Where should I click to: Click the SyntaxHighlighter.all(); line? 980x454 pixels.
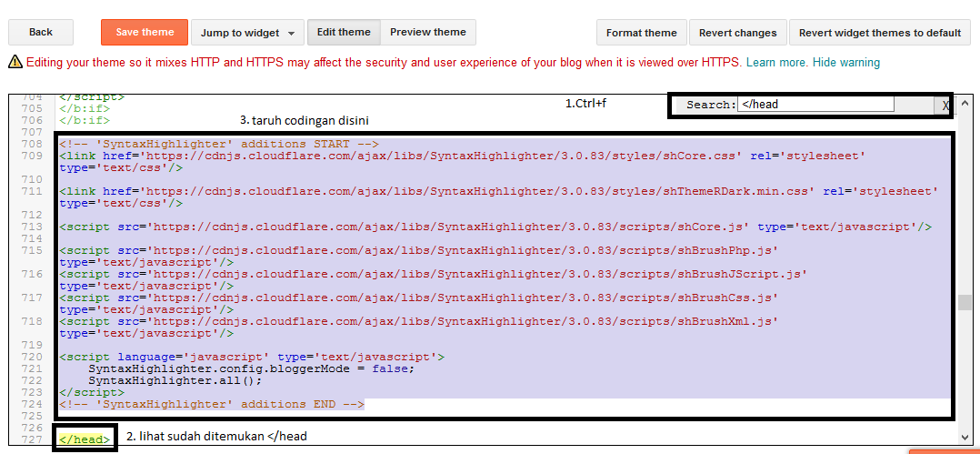pos(175,381)
